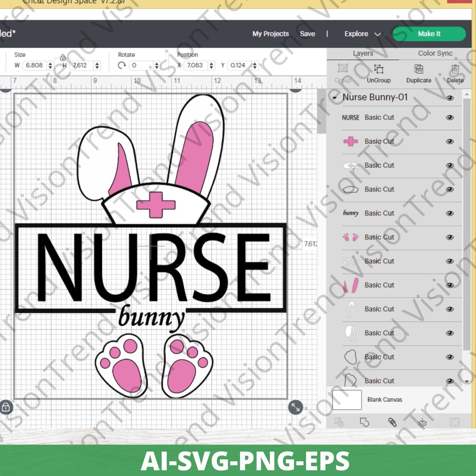Toggle visibility of the NURSE text layer
This screenshot has width=476, height=476.
pos(450,118)
